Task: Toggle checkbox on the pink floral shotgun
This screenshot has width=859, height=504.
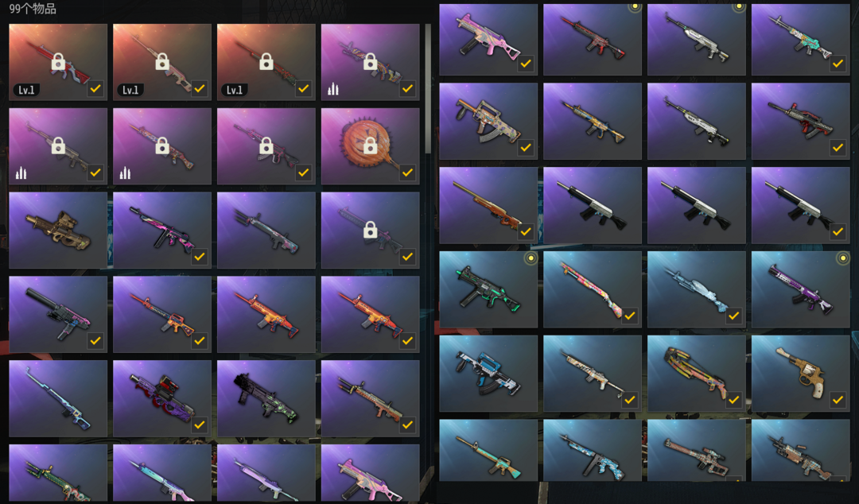Action: 629,316
